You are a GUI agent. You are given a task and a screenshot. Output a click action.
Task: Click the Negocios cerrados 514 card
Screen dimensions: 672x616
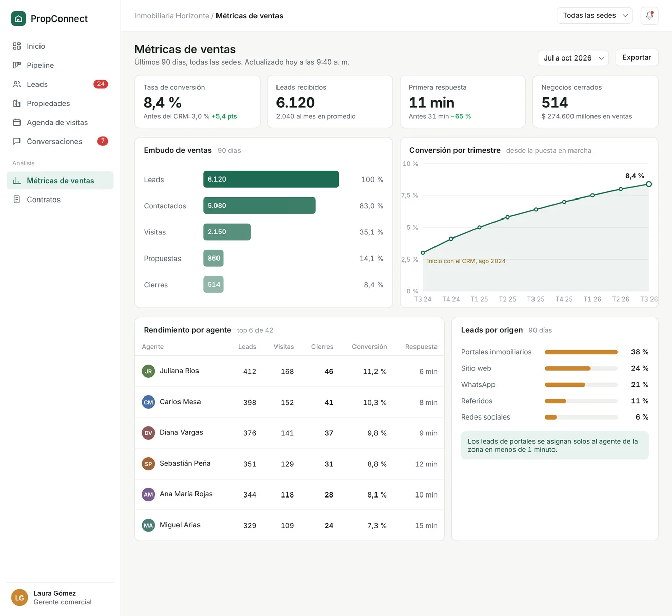point(596,102)
